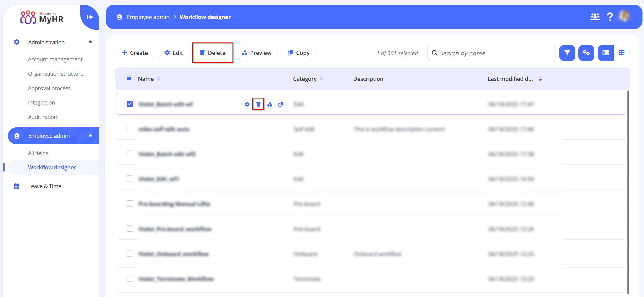
Task: Check the third workflow row checkbox
Action: point(130,154)
